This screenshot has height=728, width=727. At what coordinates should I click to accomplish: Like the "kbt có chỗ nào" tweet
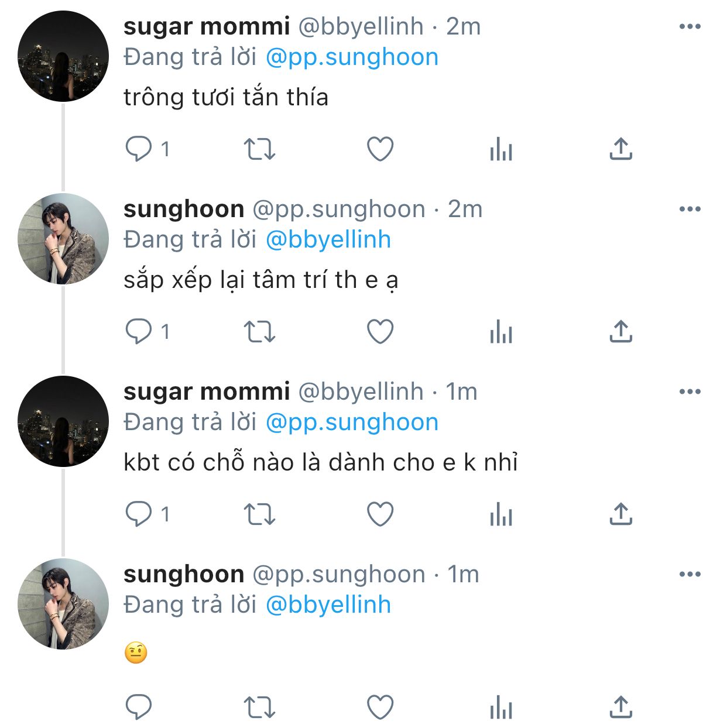380,514
